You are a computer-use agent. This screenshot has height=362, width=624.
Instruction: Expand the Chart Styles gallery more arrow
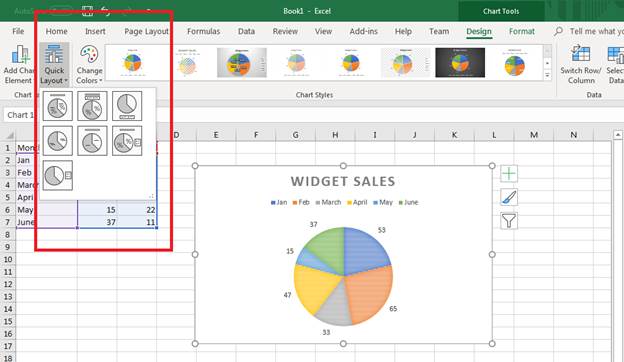tap(548, 76)
